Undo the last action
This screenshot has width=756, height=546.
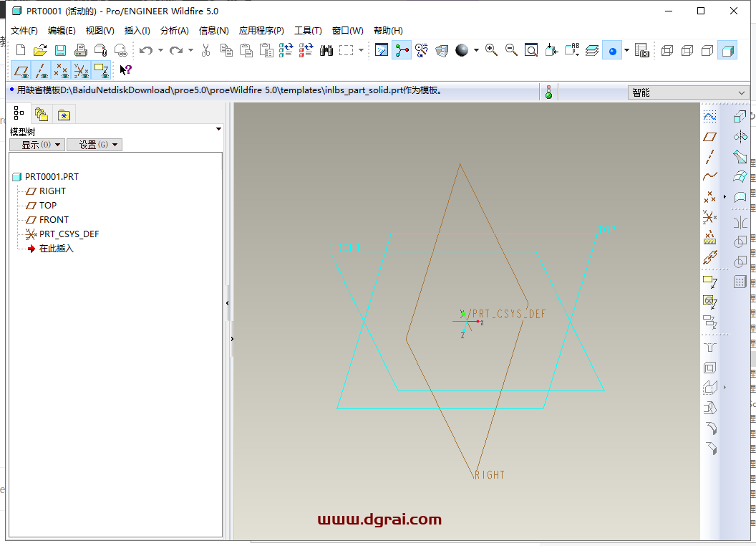(x=146, y=50)
